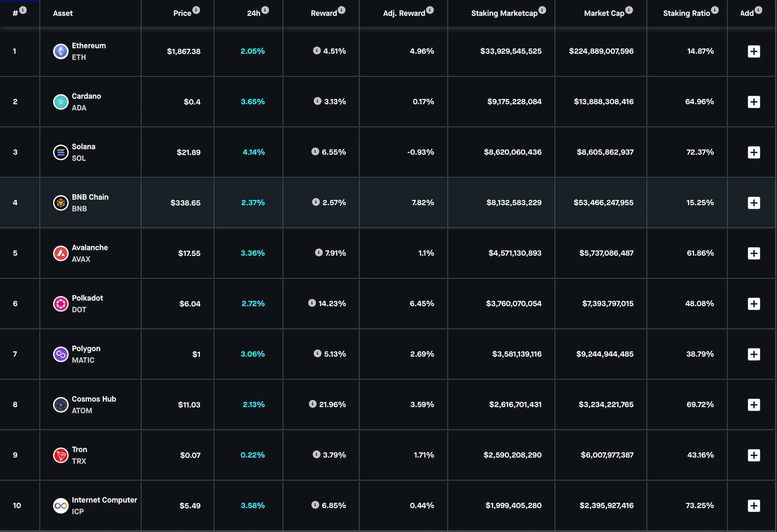Sort table by Market Cap column header
The image size is (777, 532).
[x=604, y=13]
